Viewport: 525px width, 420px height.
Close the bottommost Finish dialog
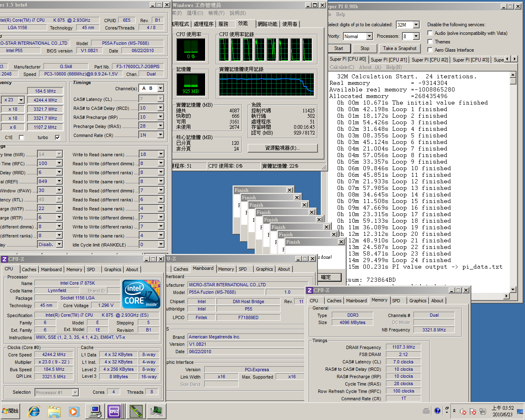(x=290, y=190)
